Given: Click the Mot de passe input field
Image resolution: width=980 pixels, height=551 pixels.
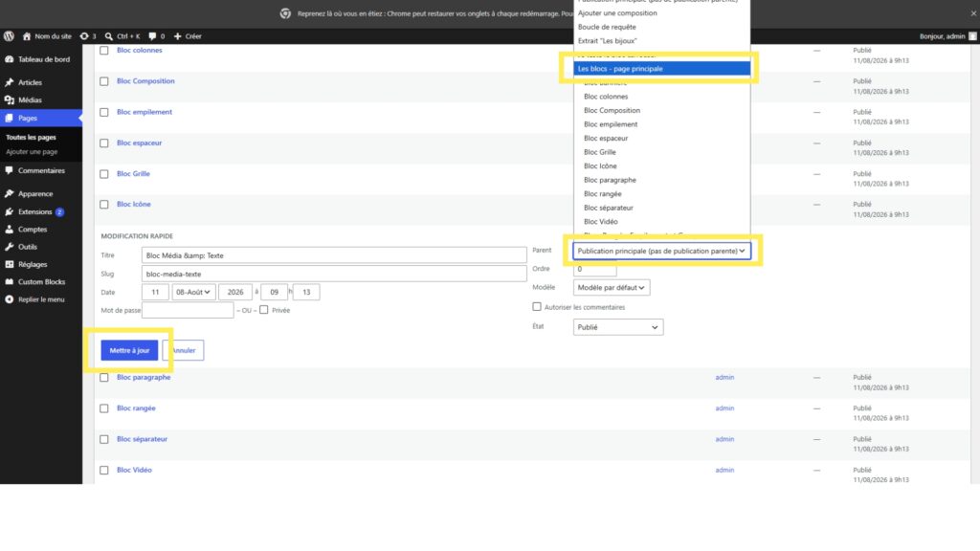Looking at the screenshot, I should [x=188, y=310].
